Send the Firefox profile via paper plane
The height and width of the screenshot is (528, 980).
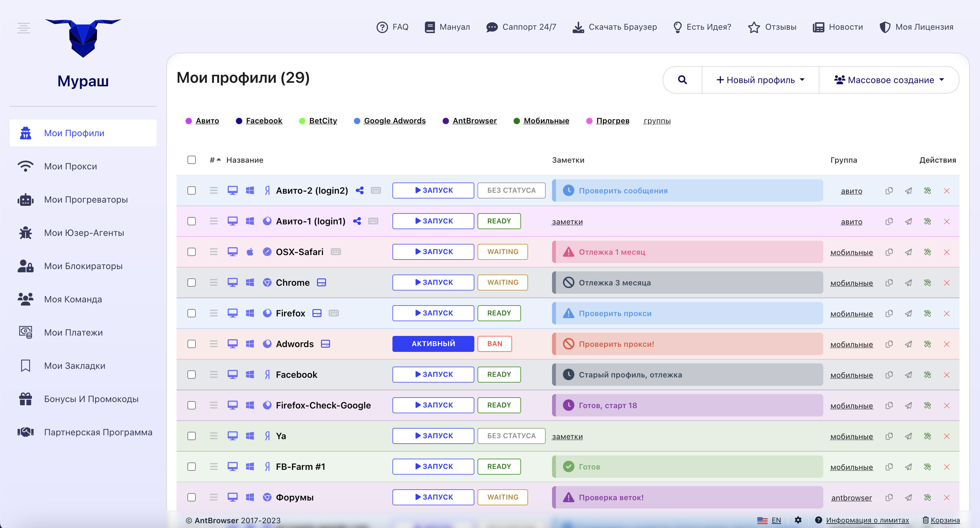(908, 313)
